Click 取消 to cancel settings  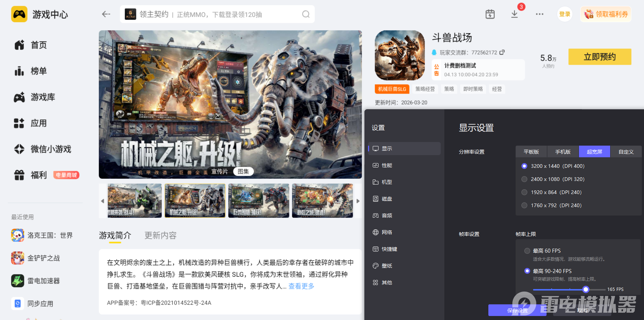click(x=582, y=310)
